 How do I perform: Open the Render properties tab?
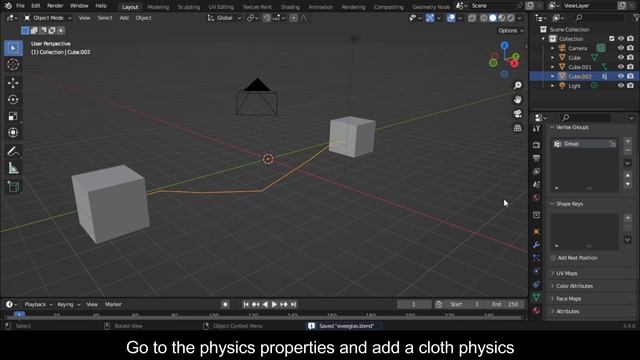[536, 145]
